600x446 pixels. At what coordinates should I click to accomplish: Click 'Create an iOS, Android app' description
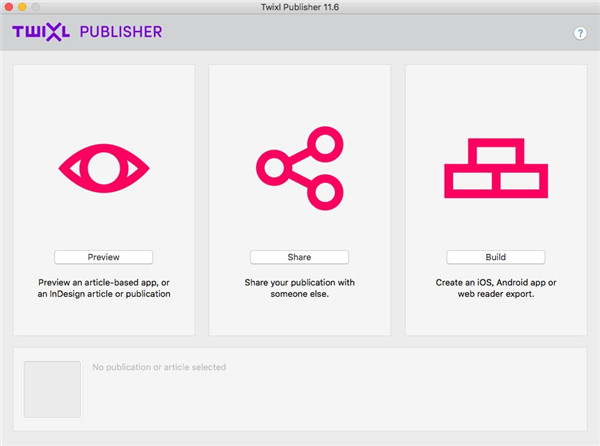[496, 288]
